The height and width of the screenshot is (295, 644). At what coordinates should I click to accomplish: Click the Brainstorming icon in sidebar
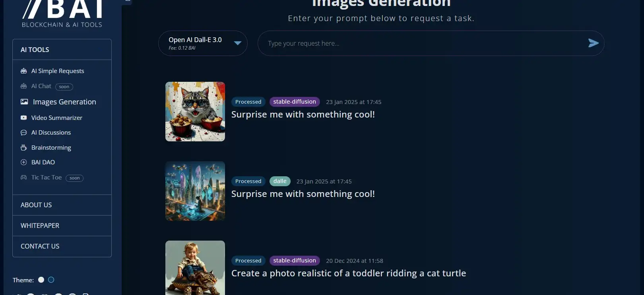click(x=24, y=147)
